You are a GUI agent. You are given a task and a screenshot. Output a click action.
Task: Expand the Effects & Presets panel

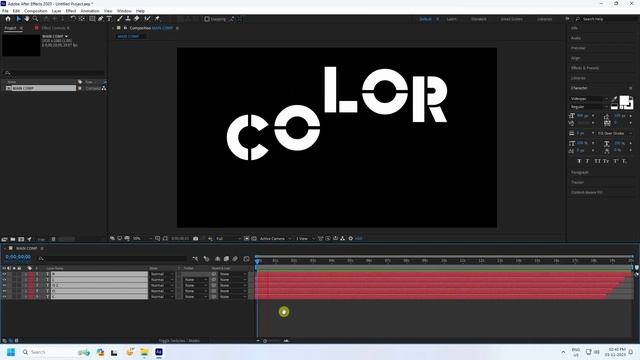585,68
